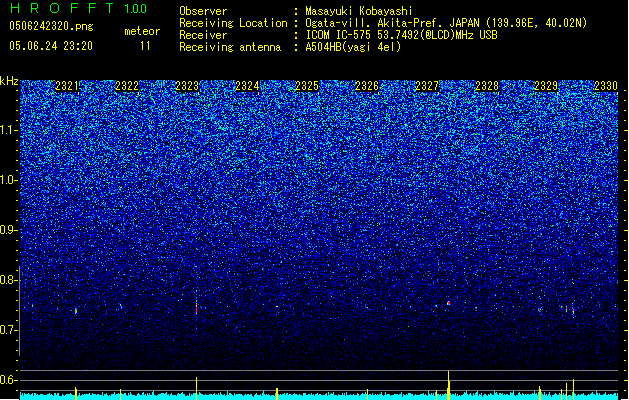Click the Receiving antenna label

tap(230, 47)
